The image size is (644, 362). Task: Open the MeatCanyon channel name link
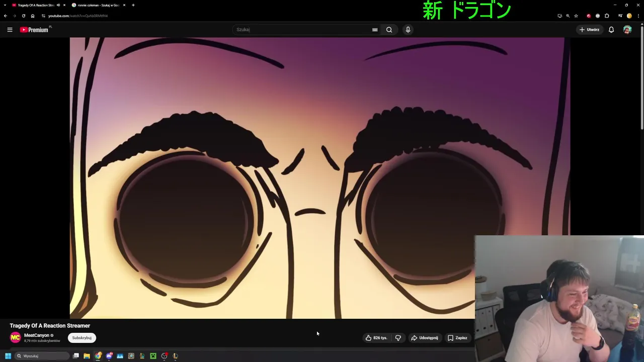pyautogui.click(x=37, y=335)
